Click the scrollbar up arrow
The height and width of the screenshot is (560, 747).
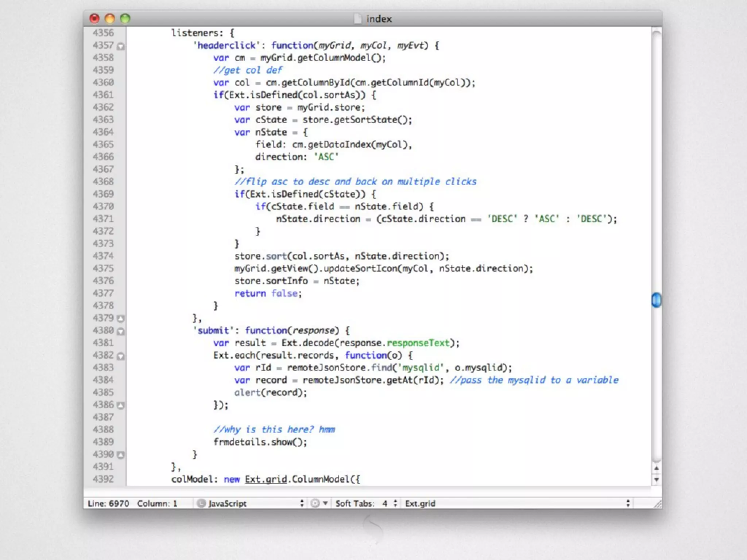click(x=656, y=468)
